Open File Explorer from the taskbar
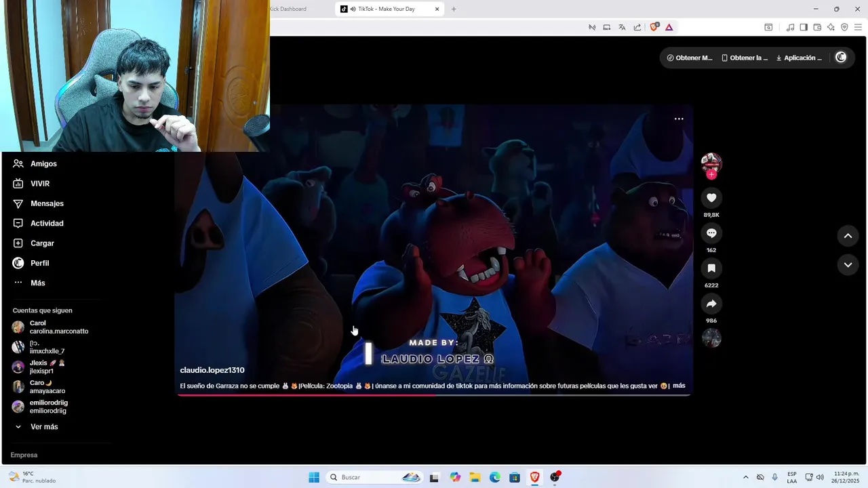Viewport: 868px width, 488px height. point(475,477)
